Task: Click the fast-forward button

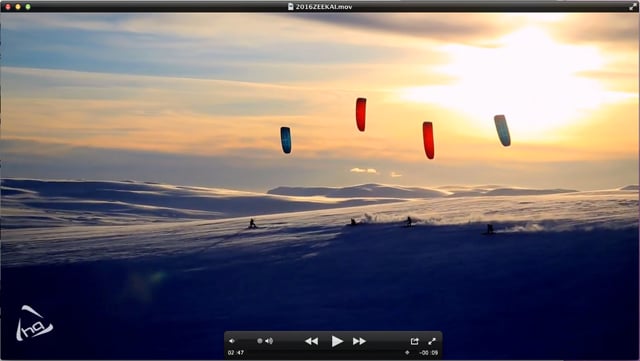Action: 359,341
